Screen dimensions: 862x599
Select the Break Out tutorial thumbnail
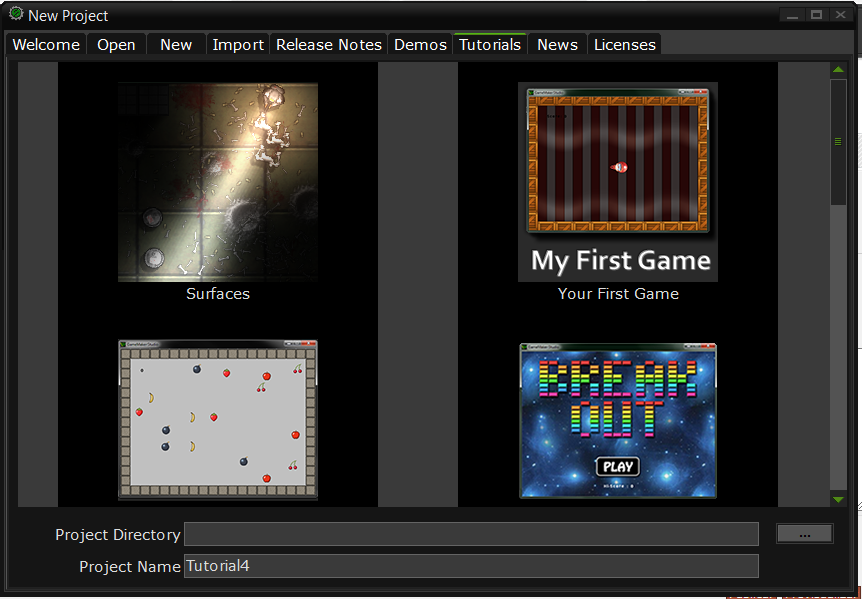click(618, 421)
